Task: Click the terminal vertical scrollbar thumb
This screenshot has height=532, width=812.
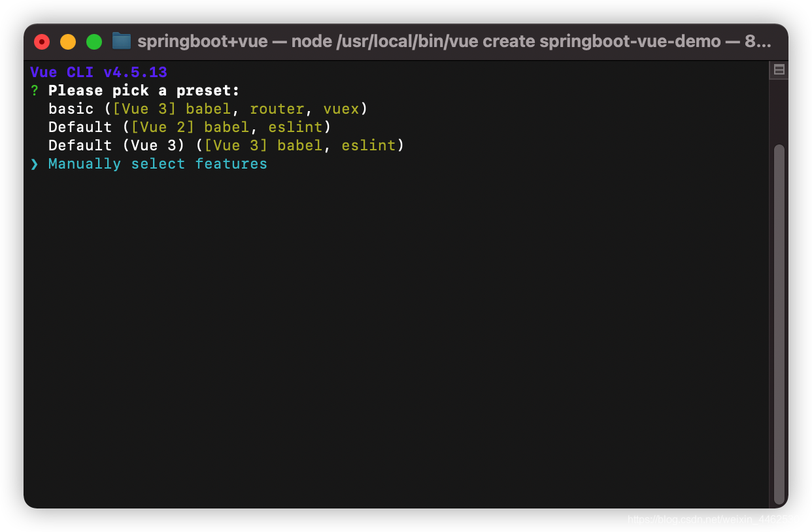Action: 779,324
